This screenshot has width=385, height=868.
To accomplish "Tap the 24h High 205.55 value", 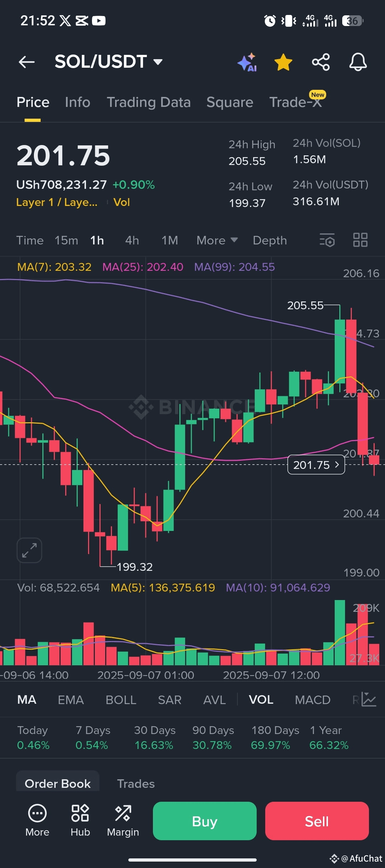I will tap(247, 161).
